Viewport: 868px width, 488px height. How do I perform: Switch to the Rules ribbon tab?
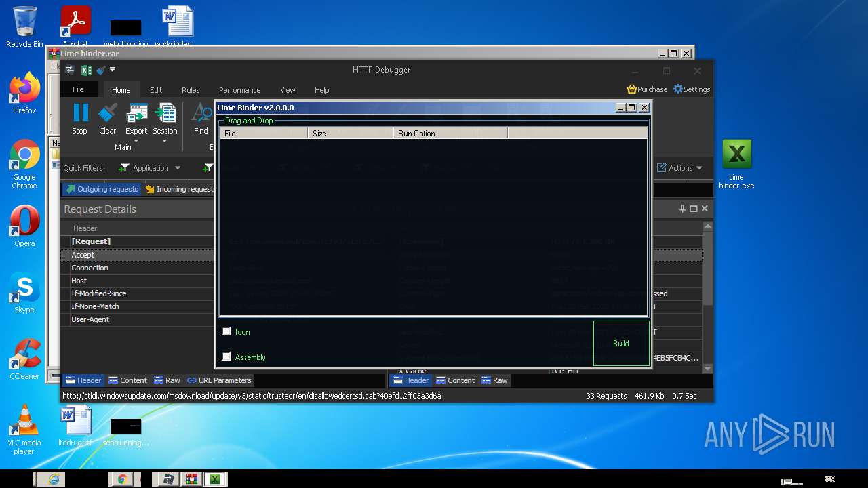pos(191,90)
